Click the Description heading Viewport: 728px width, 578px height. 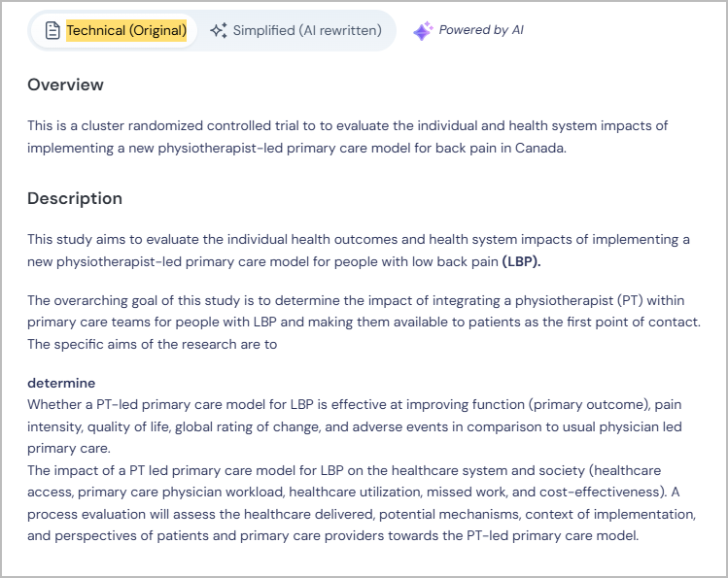click(75, 198)
